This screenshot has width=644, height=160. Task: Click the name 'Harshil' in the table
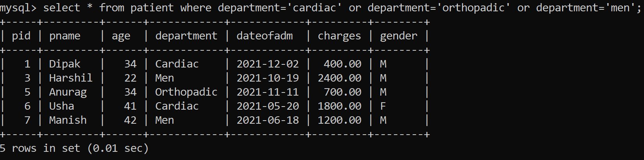[x=71, y=78]
